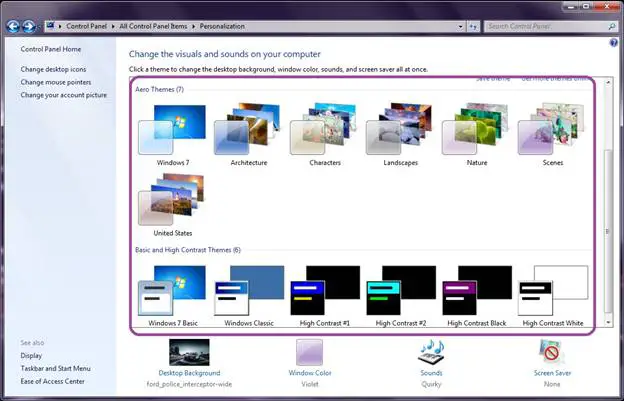Apply High Contrast #2 theme

(x=400, y=296)
